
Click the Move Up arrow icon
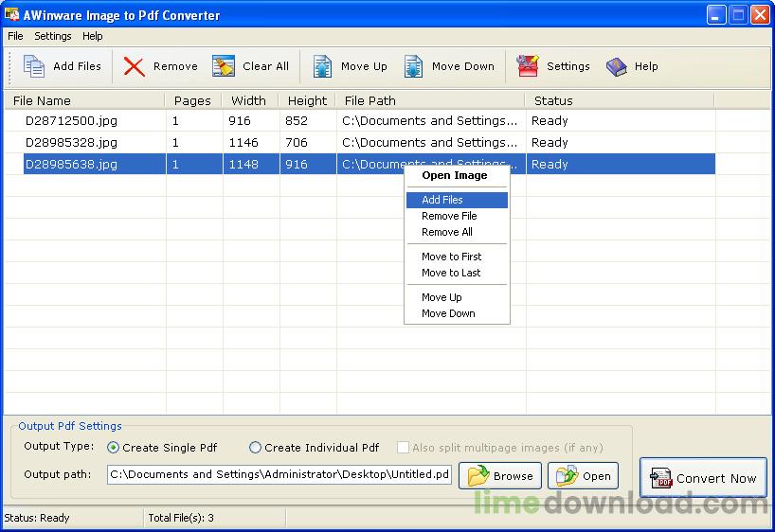point(322,66)
